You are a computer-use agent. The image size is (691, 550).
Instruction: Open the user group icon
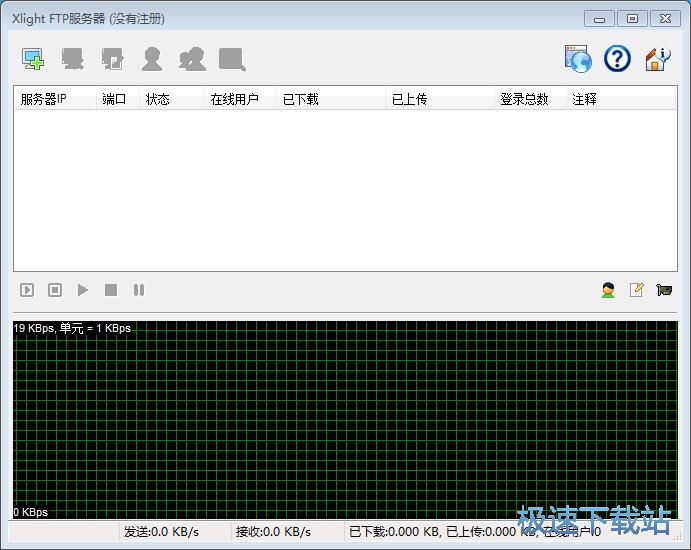click(192, 59)
